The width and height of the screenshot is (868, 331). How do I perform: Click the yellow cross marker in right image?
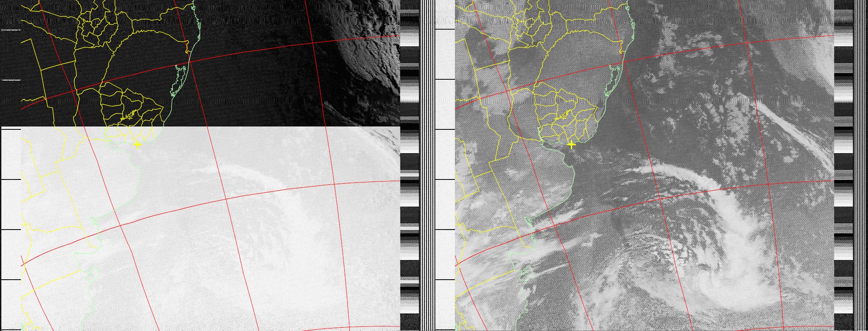[x=571, y=145]
